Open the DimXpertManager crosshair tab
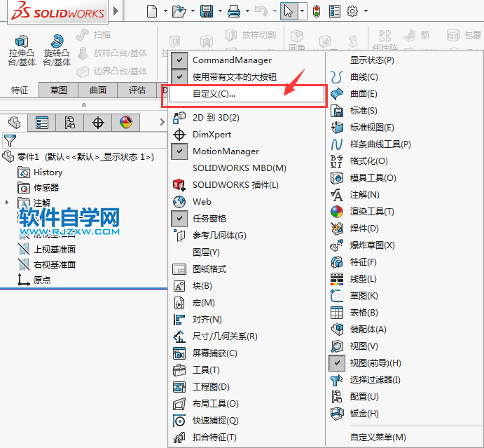This screenshot has height=448, width=484. [98, 123]
